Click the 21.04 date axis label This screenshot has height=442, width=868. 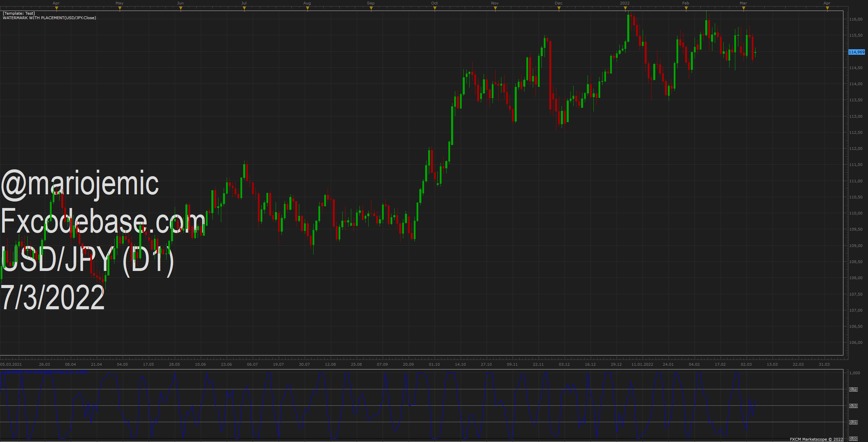96,364
